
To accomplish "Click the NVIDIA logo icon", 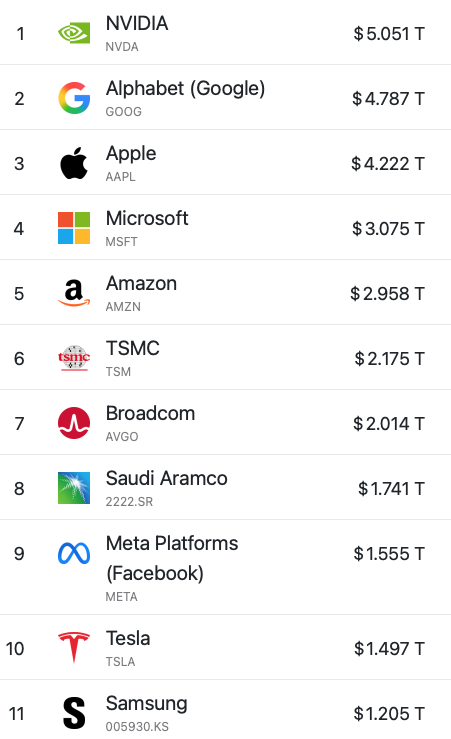I will coord(74,33).
